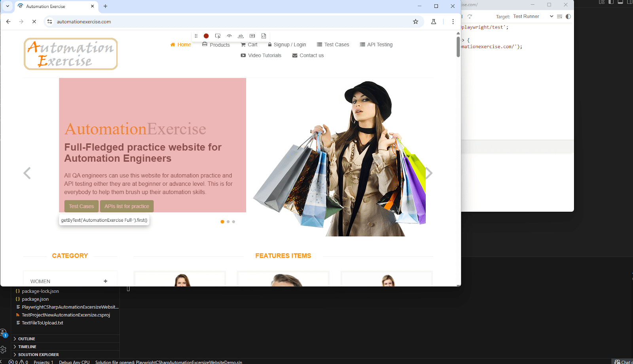Clear the inspector with the Clear icon
Image resolution: width=633 pixels, height=364 pixels.
[x=559, y=17]
